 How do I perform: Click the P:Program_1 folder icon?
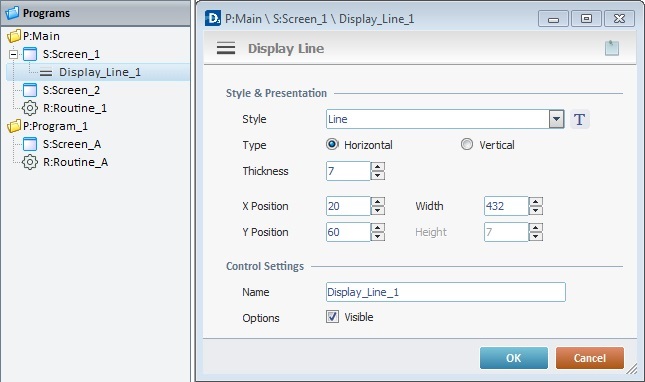(14, 126)
